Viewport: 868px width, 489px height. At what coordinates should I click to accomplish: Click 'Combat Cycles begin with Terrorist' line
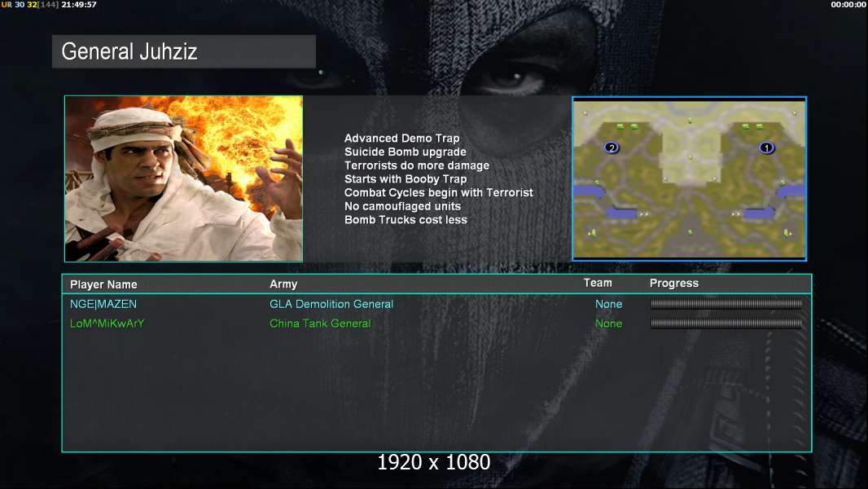tap(438, 192)
